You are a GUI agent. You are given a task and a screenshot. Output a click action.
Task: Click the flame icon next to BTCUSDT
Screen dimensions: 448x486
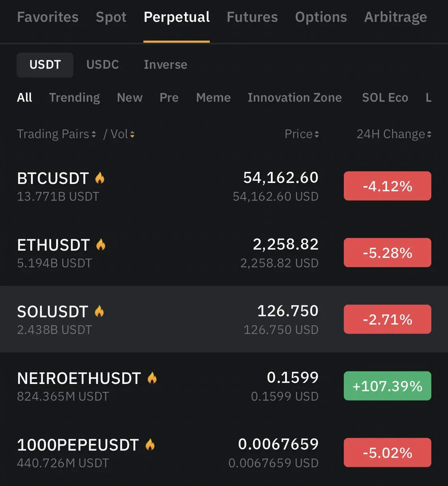point(100,178)
